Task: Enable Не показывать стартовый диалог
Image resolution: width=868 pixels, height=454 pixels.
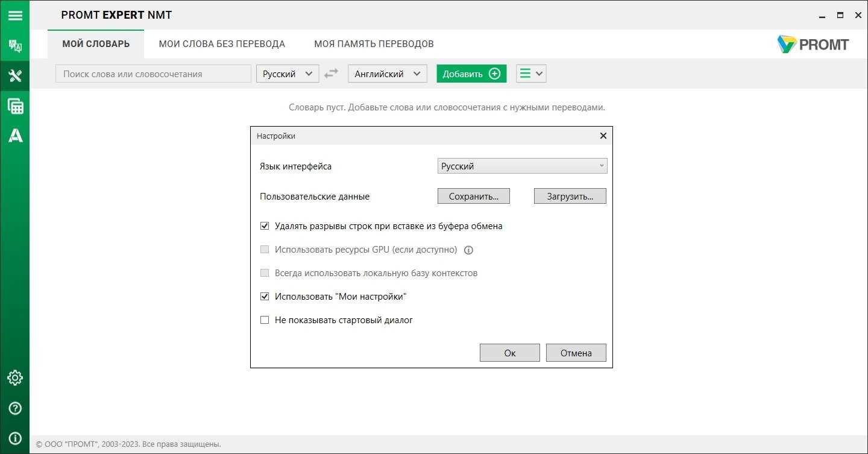Action: pos(265,320)
